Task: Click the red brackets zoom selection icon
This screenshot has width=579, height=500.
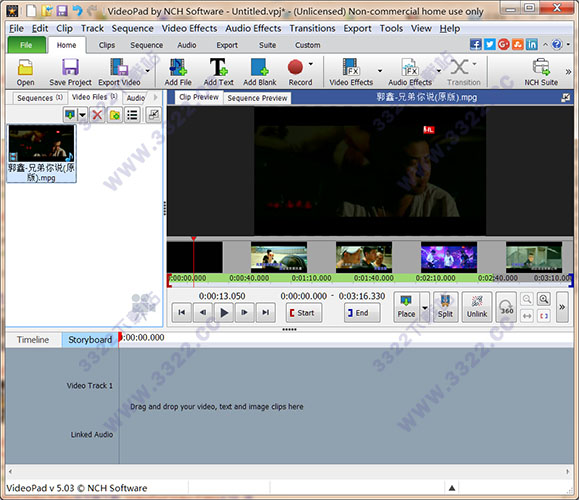Action: 544,316
